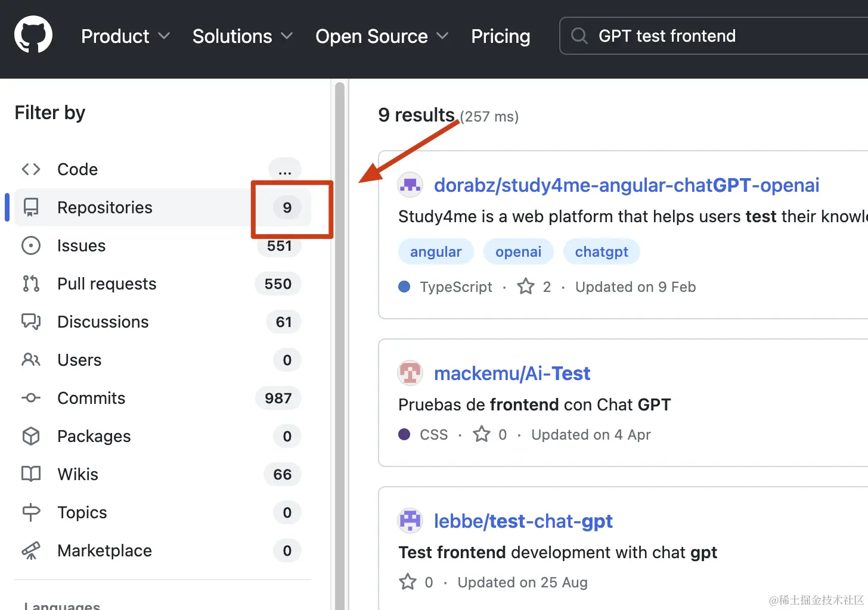Click the Issues filter circle-dot icon
This screenshot has width=868, height=610.
(x=31, y=245)
